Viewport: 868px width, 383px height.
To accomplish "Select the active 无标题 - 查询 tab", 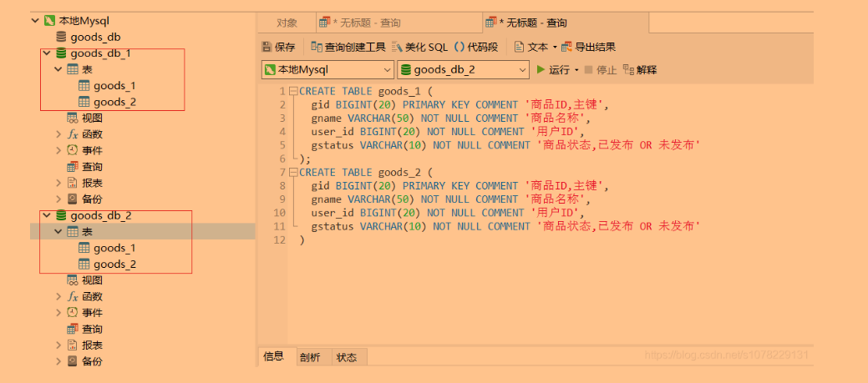I will 566,23.
